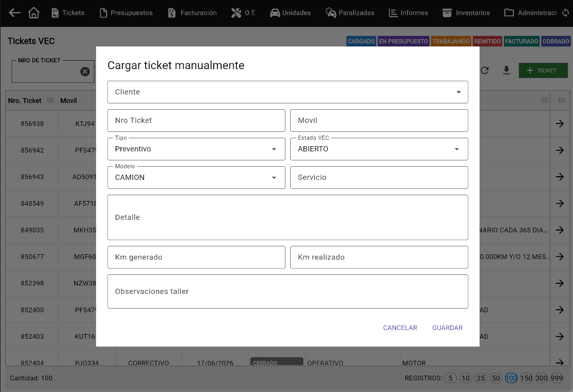The image size is (573, 392).
Task: Open the Tickets menu
Action: [68, 13]
